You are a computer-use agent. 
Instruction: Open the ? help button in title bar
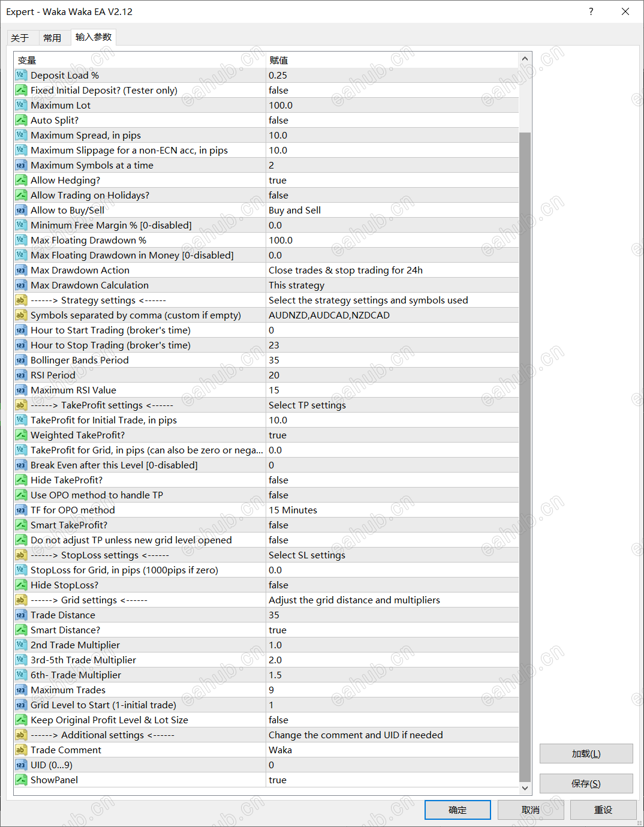[x=591, y=11]
